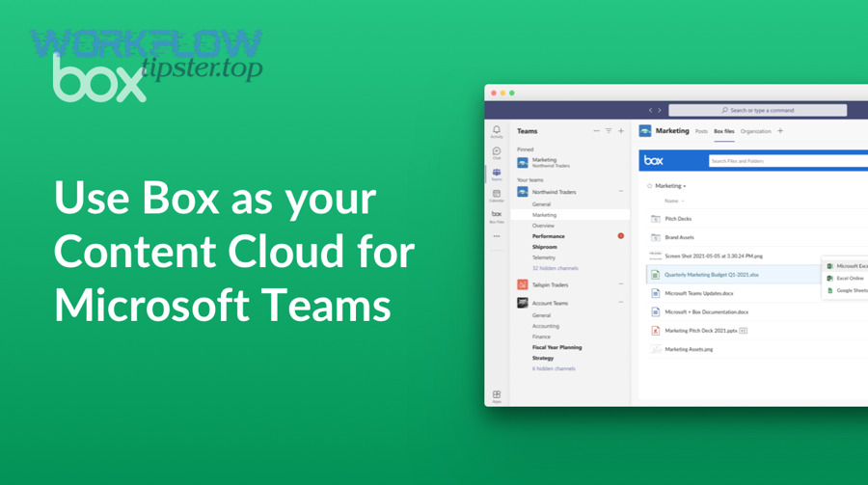Click the Microsoft Teams Updates document icon
Screen dimensions: 868x485
(656, 293)
